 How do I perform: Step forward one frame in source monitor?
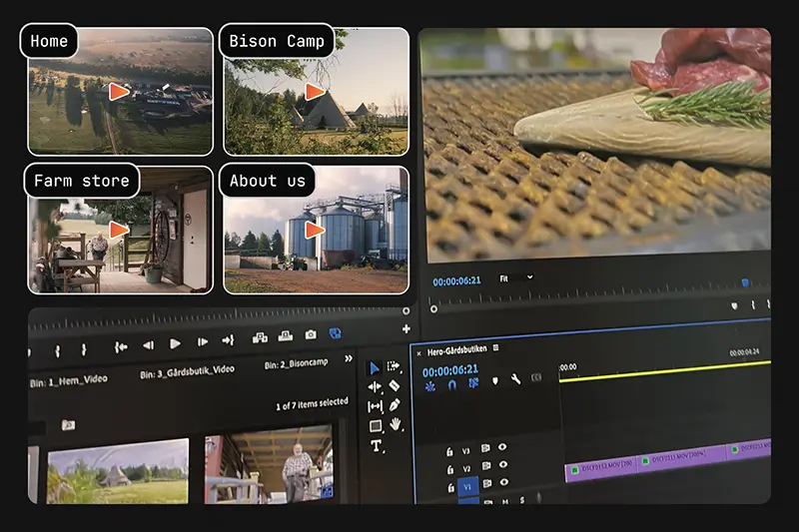(x=203, y=342)
